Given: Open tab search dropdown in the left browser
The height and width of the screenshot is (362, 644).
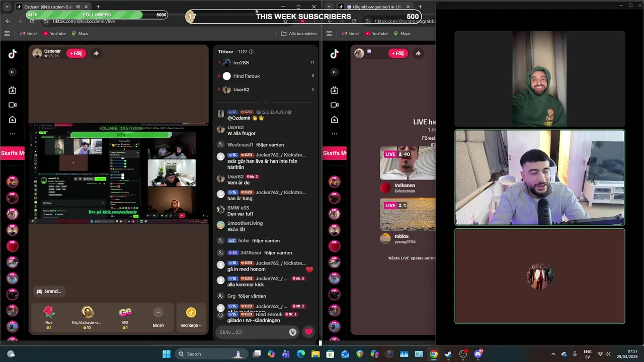Looking at the screenshot, I should [x=7, y=7].
